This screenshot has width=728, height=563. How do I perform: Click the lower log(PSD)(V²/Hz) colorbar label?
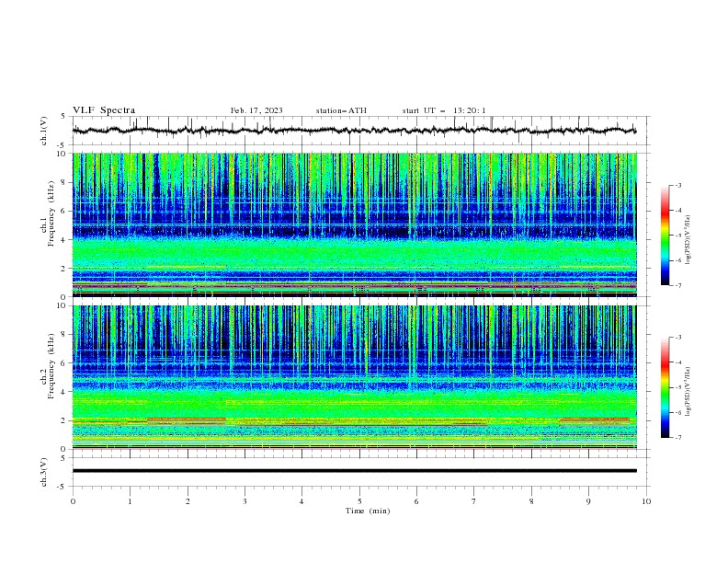click(x=688, y=392)
